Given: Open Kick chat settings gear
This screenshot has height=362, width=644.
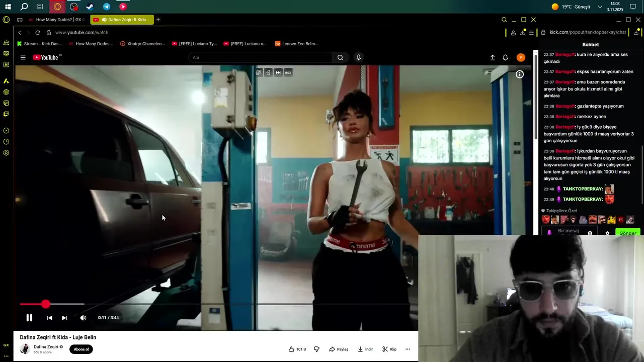Looking at the screenshot, I should [607, 233].
